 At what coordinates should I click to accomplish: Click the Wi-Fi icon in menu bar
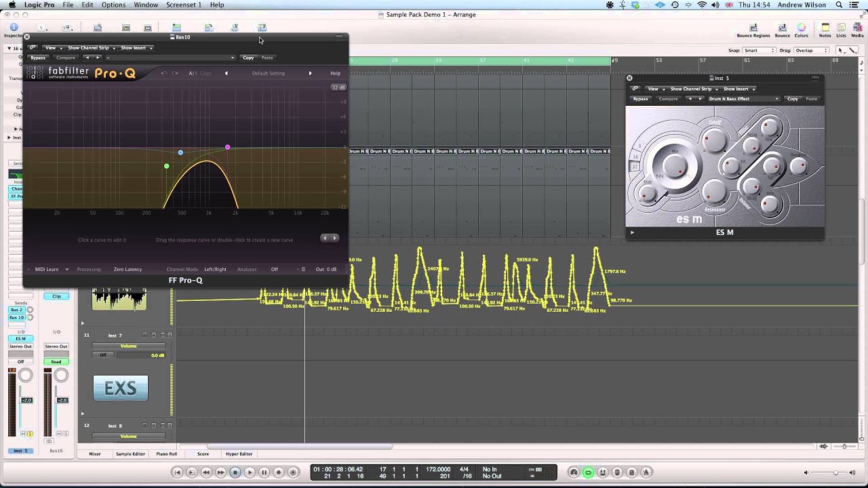tap(702, 5)
